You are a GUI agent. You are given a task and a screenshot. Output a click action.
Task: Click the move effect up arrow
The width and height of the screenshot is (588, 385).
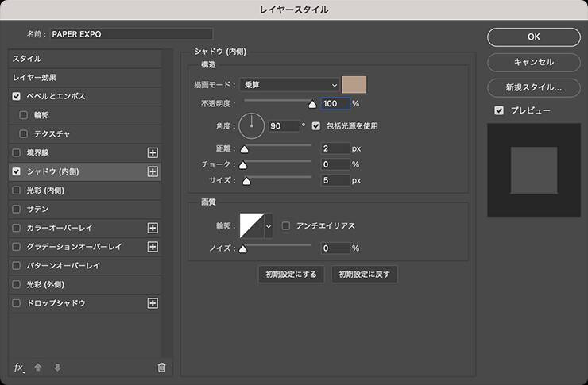click(x=38, y=367)
